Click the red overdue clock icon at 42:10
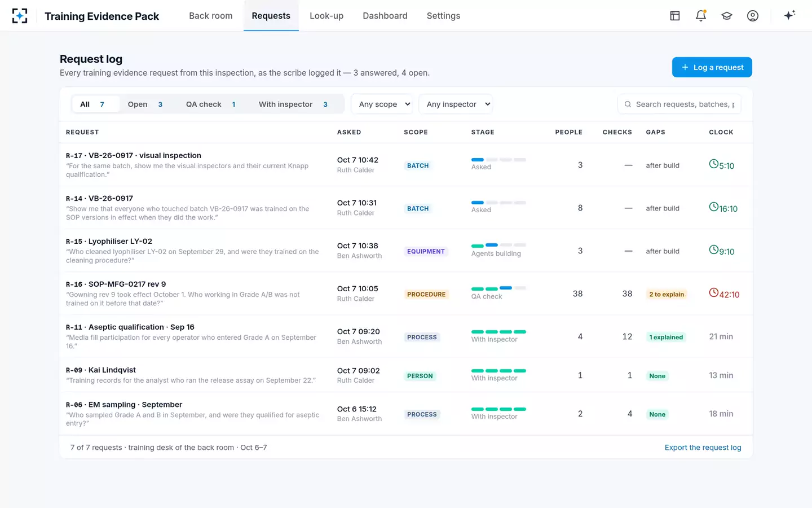This screenshot has width=812, height=508. tap(714, 293)
